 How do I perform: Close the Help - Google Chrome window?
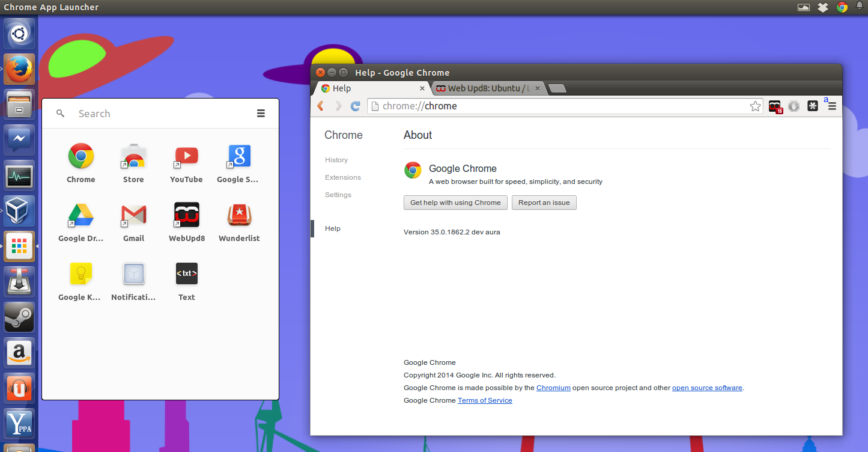[320, 73]
